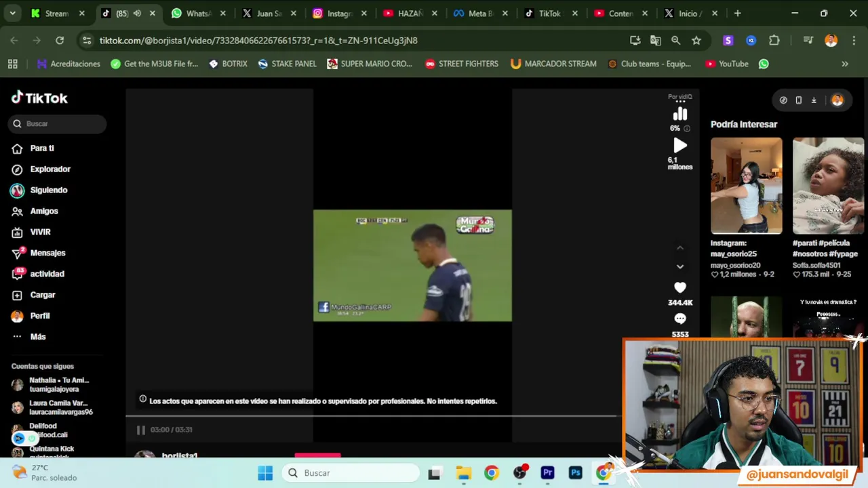Image resolution: width=868 pixels, height=488 pixels.
Task: Click the phone app icon in top pill
Action: click(799, 100)
